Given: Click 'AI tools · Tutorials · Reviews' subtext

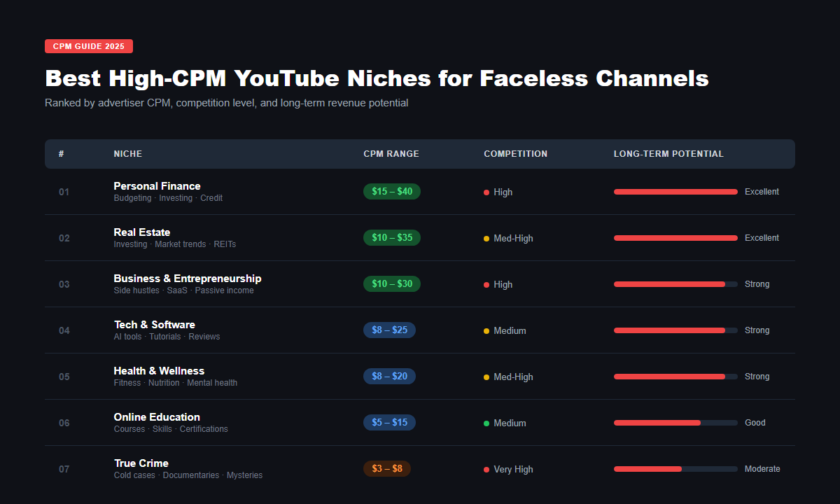Looking at the screenshot, I should pyautogui.click(x=167, y=337).
